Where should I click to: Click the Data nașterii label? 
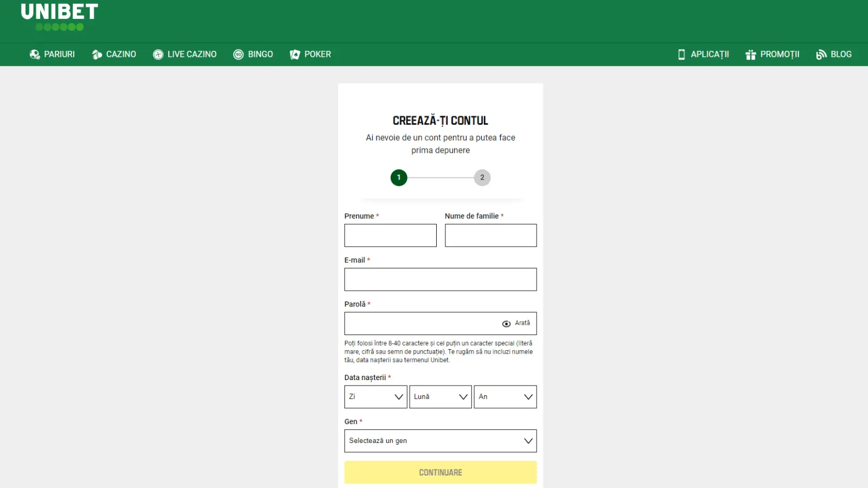click(x=365, y=377)
